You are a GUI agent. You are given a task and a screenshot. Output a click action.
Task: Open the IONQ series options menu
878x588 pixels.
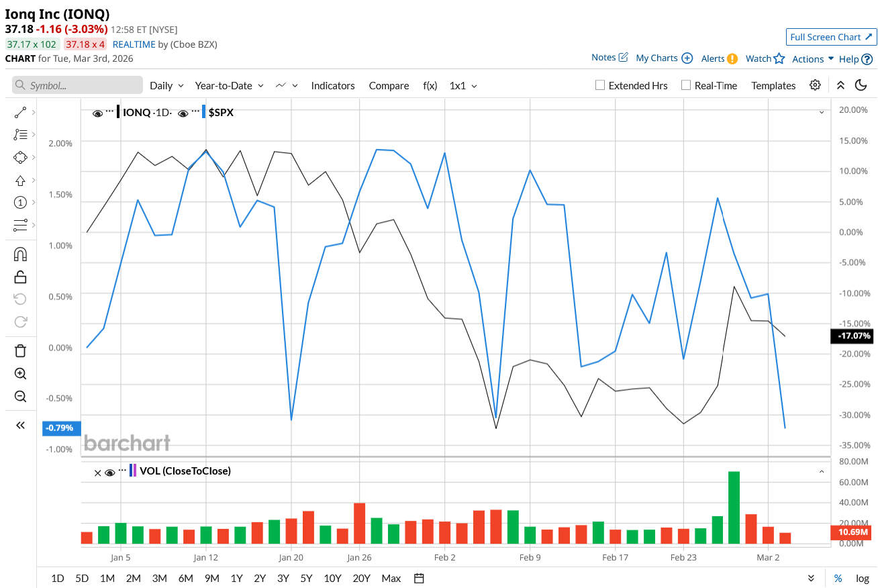coord(109,111)
